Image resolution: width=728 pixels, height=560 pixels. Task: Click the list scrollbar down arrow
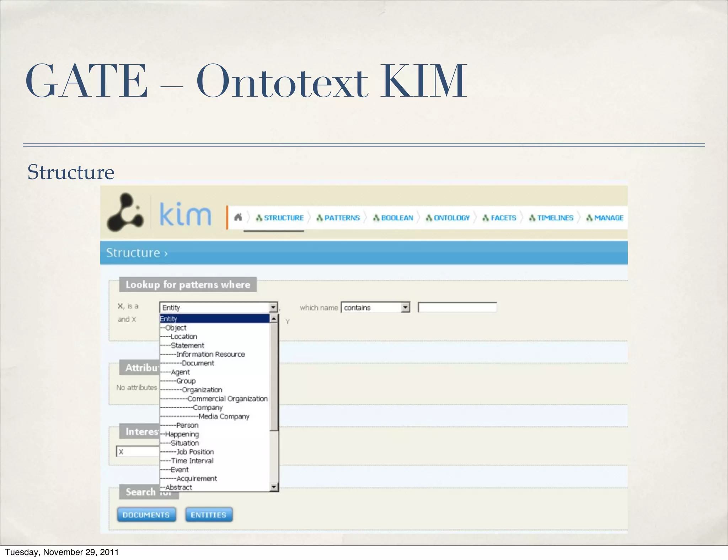click(x=274, y=487)
